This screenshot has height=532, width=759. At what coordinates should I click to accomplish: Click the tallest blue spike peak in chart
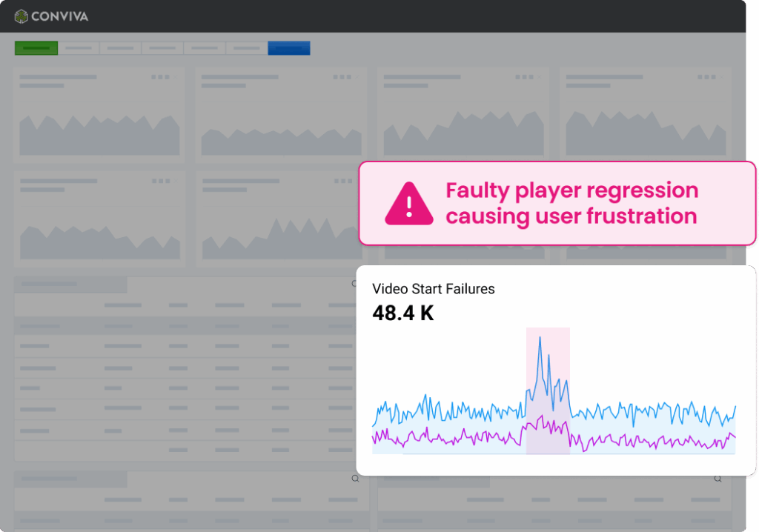pyautogui.click(x=540, y=338)
